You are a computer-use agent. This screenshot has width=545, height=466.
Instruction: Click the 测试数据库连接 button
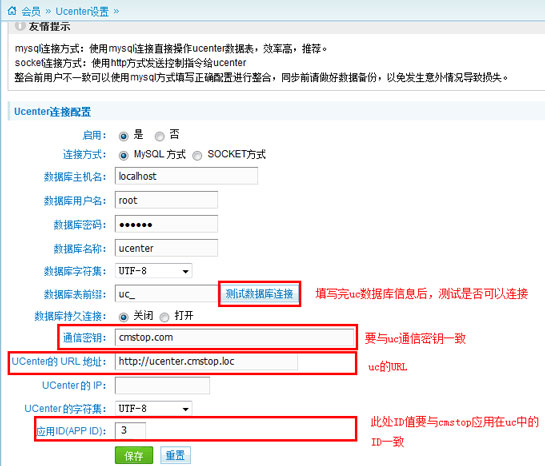259,294
